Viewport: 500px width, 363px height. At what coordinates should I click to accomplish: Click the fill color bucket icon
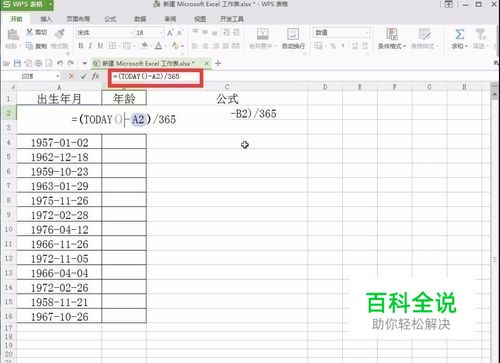(145, 46)
